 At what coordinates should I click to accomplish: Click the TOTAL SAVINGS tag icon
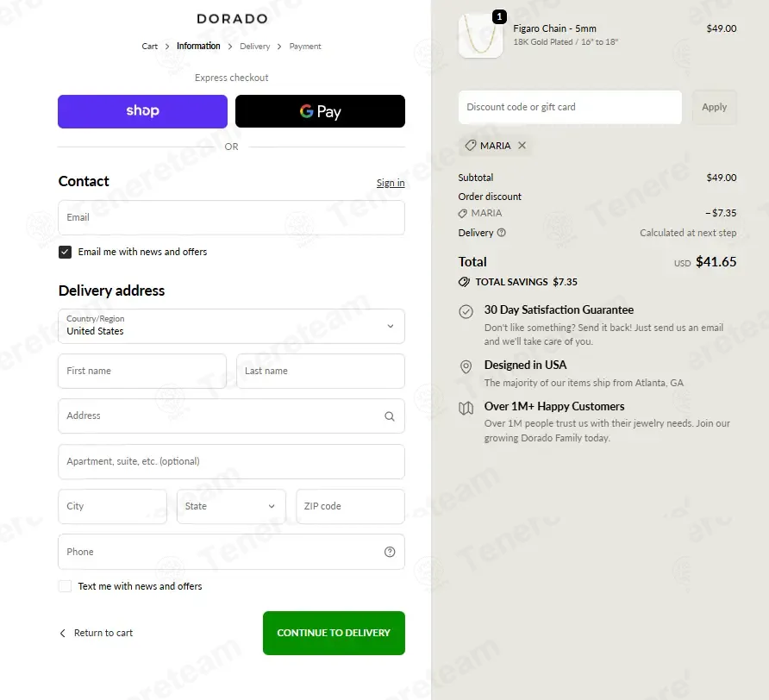pyautogui.click(x=464, y=282)
